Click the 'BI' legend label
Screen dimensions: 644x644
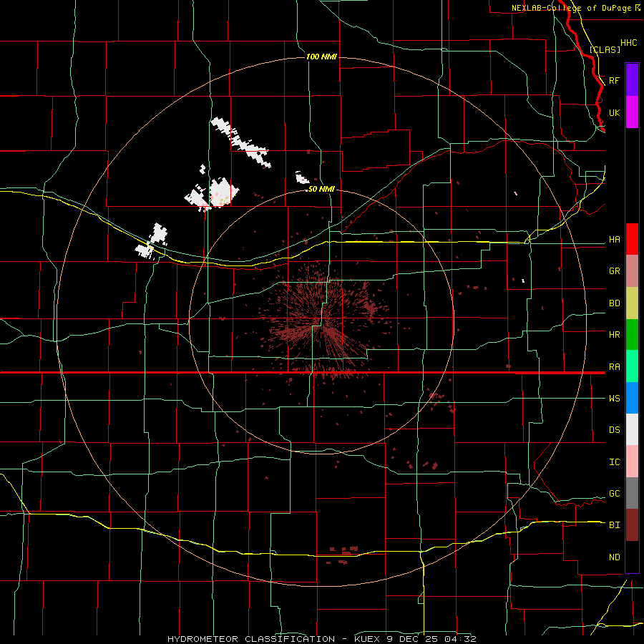tap(615, 525)
